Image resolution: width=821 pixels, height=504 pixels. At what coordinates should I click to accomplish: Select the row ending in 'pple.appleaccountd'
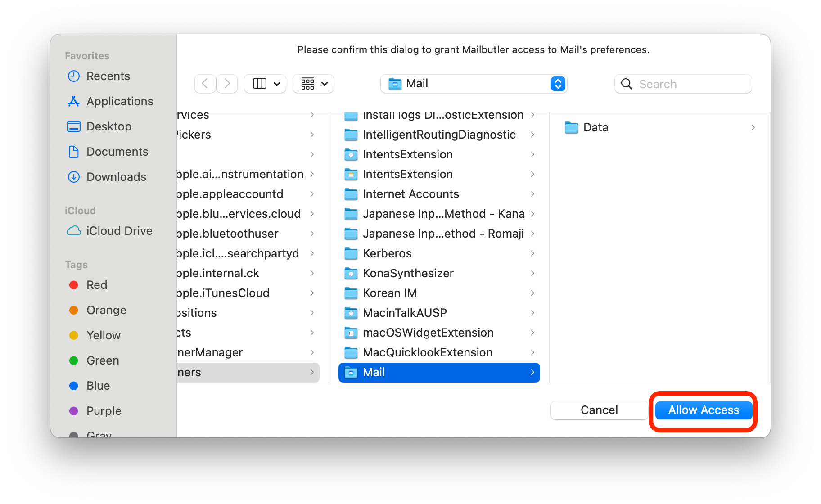tap(248, 194)
